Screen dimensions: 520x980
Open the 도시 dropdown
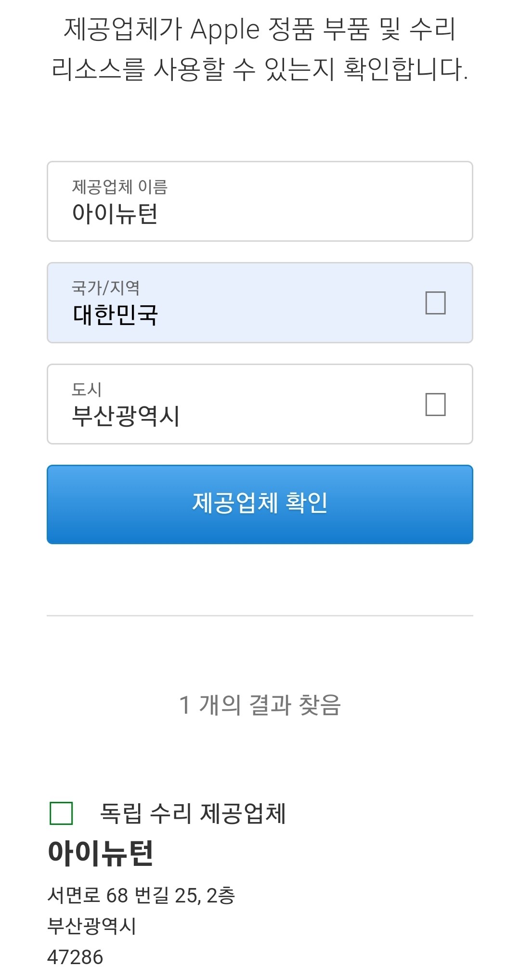point(260,404)
